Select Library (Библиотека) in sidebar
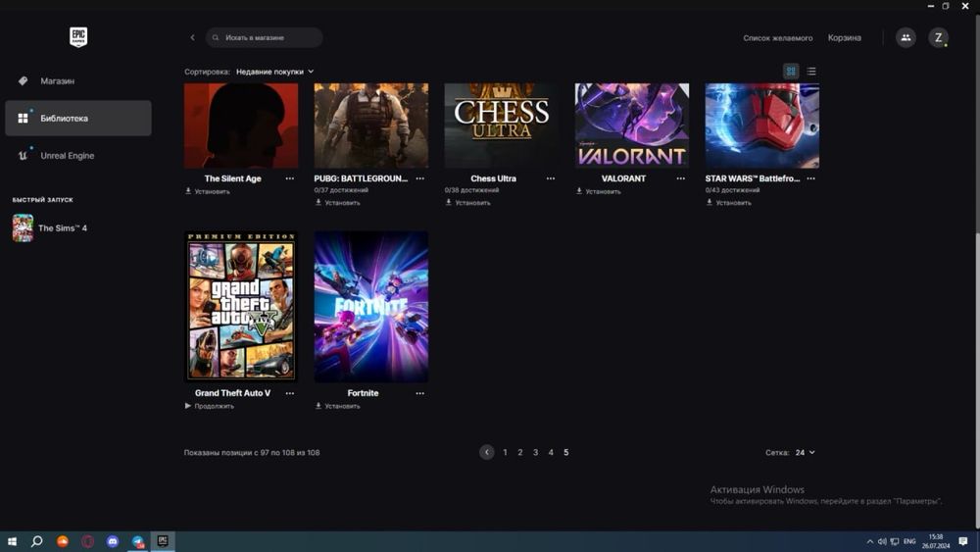Viewport: 980px width, 552px height. tap(78, 119)
